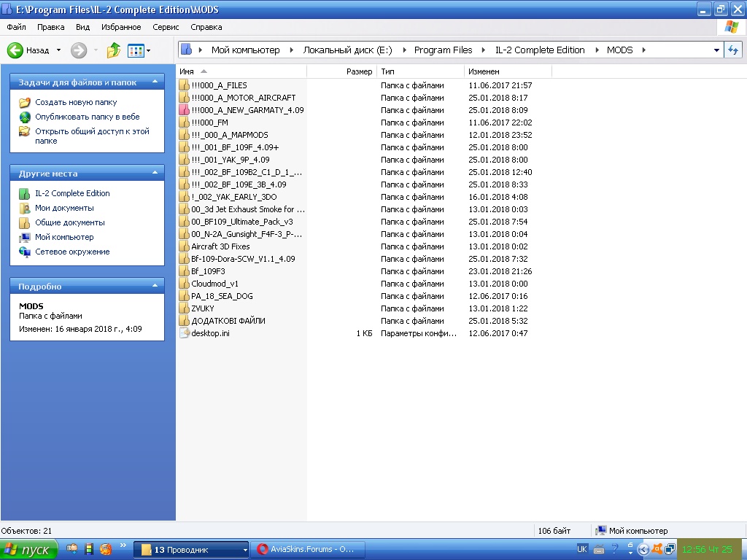Screen dimensions: 747x560
Task: Click the Мои документы icon
Action: (x=25, y=208)
